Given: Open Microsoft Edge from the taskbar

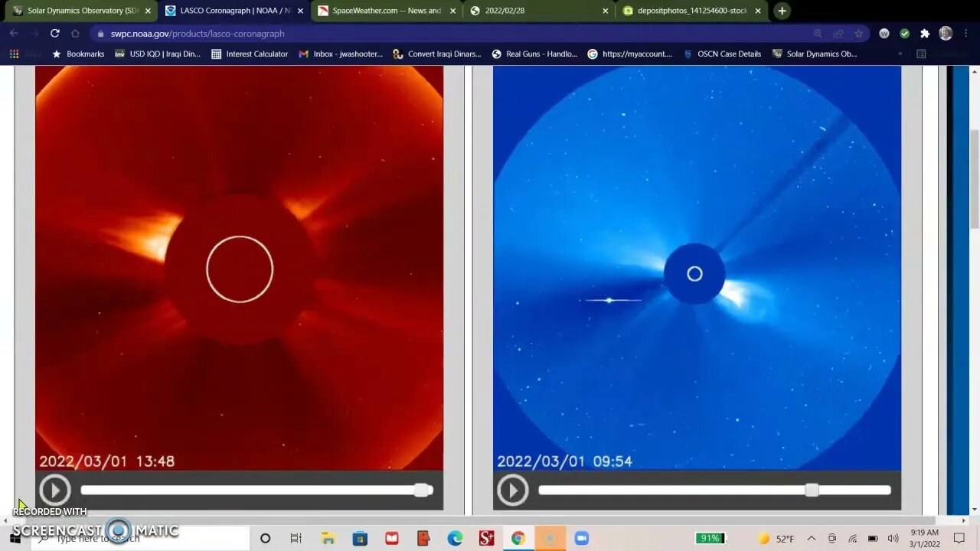Looking at the screenshot, I should coord(455,539).
